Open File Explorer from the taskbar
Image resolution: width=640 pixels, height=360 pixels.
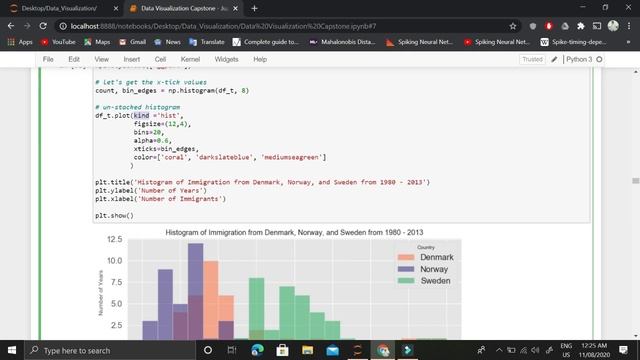(x=307, y=350)
